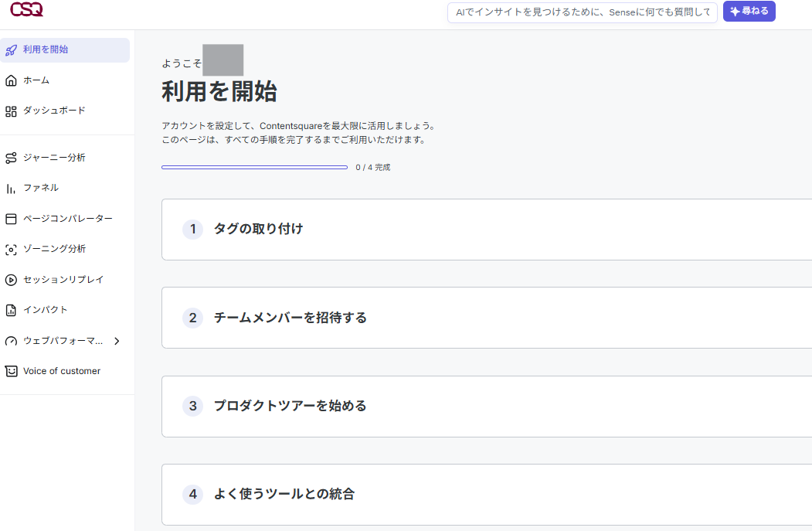Click the house icon beside ホーム
The image size is (812, 531).
[x=11, y=80]
